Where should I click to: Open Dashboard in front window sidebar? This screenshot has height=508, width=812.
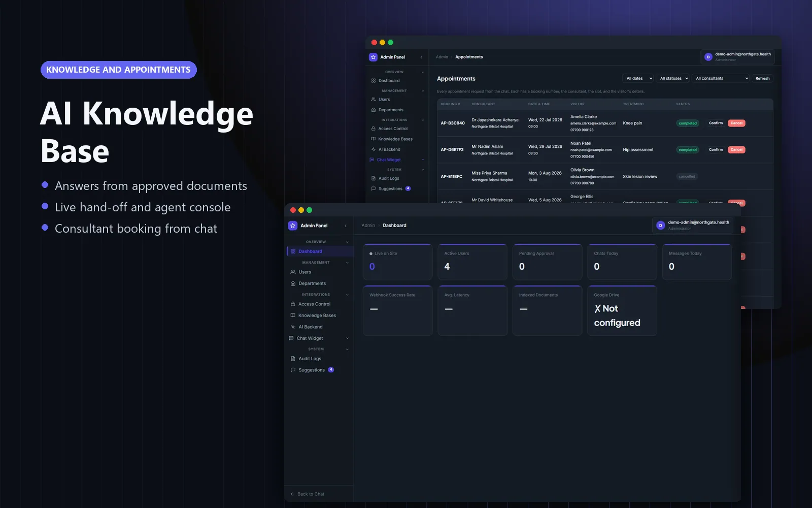(320, 251)
